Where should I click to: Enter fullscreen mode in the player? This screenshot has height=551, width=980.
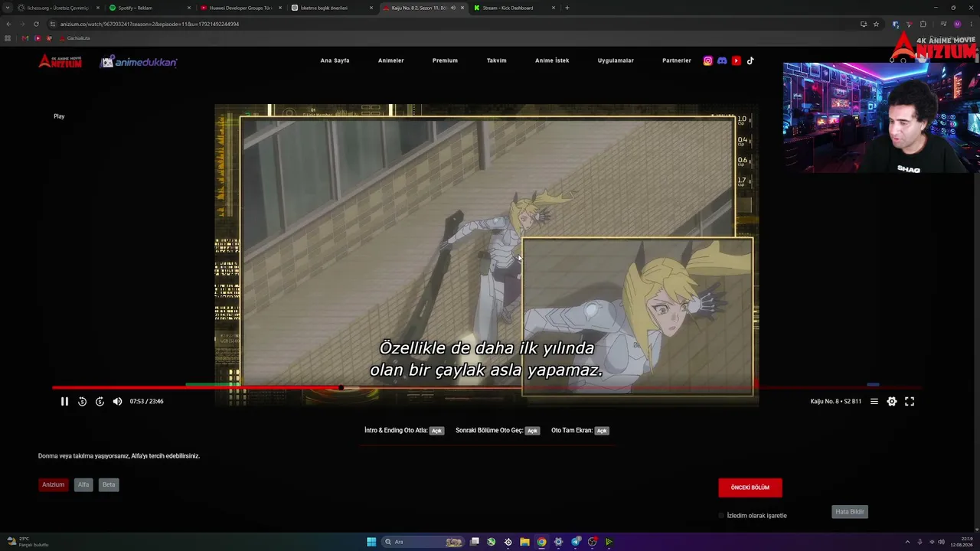click(910, 401)
